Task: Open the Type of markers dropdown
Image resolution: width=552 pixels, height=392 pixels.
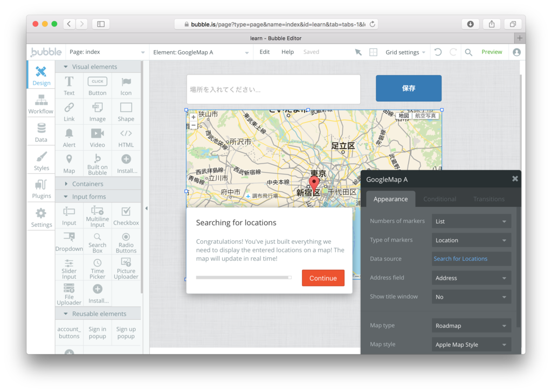Action: pos(471,240)
